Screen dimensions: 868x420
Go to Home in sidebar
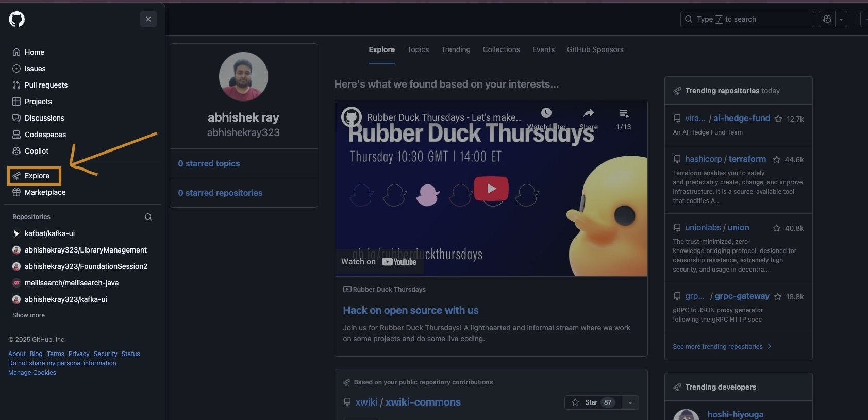click(35, 52)
